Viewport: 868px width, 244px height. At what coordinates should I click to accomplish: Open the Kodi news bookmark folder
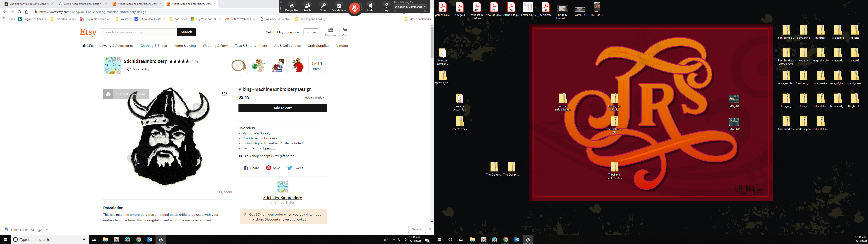click(x=178, y=19)
